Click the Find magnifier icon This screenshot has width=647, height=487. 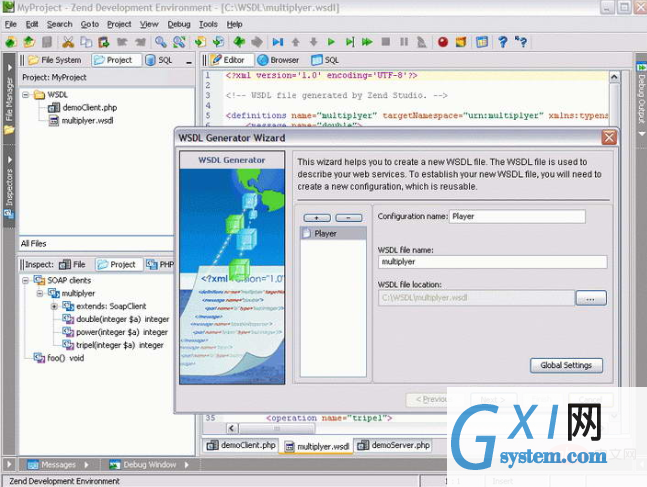tap(161, 42)
